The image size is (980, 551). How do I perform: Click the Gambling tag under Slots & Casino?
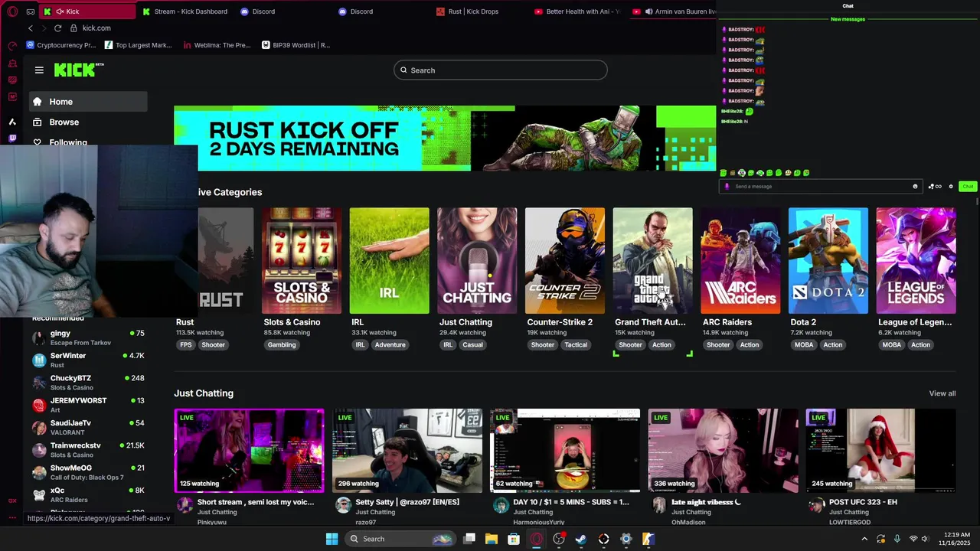(282, 345)
